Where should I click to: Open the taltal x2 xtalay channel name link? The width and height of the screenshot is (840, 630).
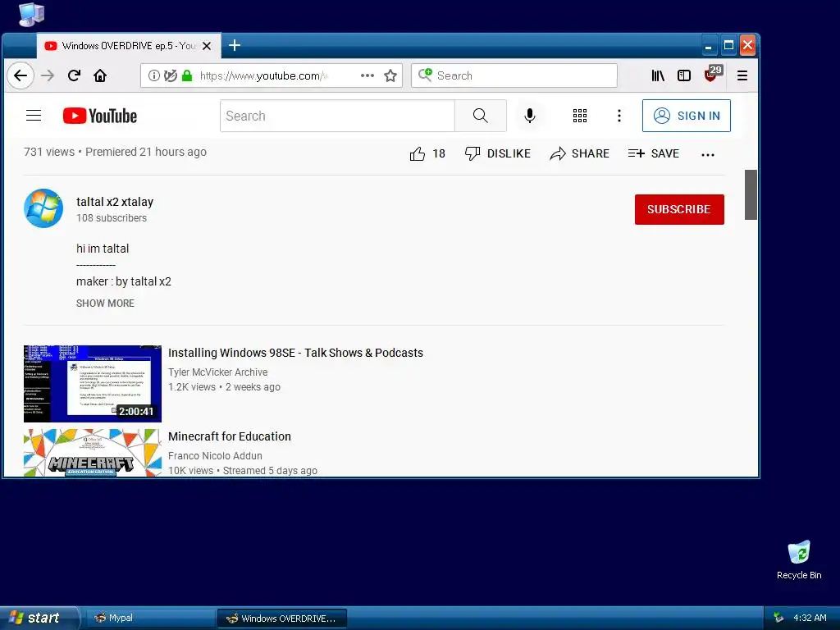tap(115, 202)
